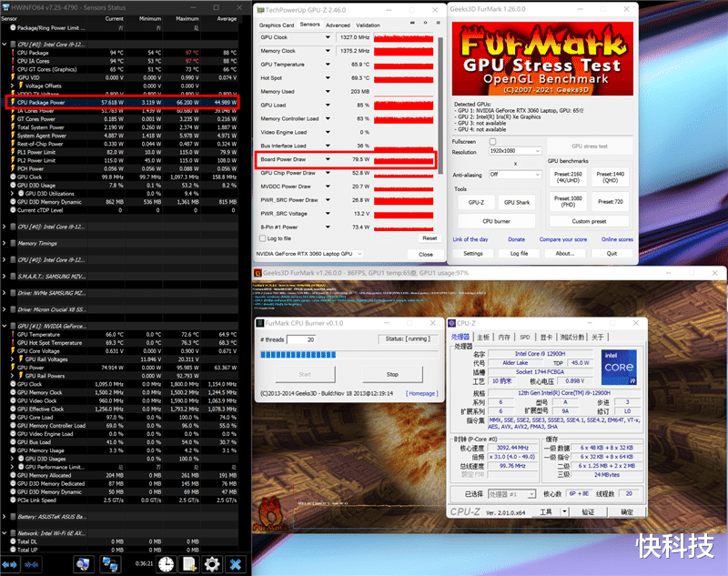Viewport: 728px width, 576px height.
Task: Click Maximum column header in HWiNFO
Action: [x=187, y=18]
